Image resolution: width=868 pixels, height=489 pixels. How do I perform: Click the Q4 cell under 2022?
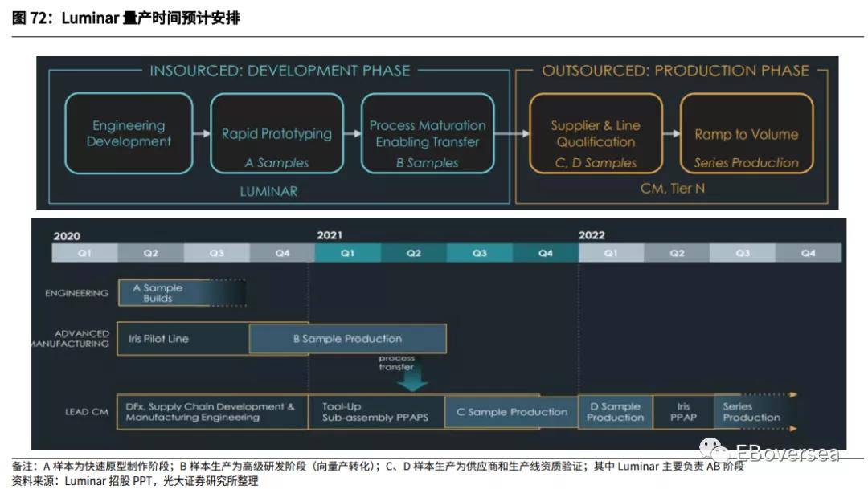809,253
